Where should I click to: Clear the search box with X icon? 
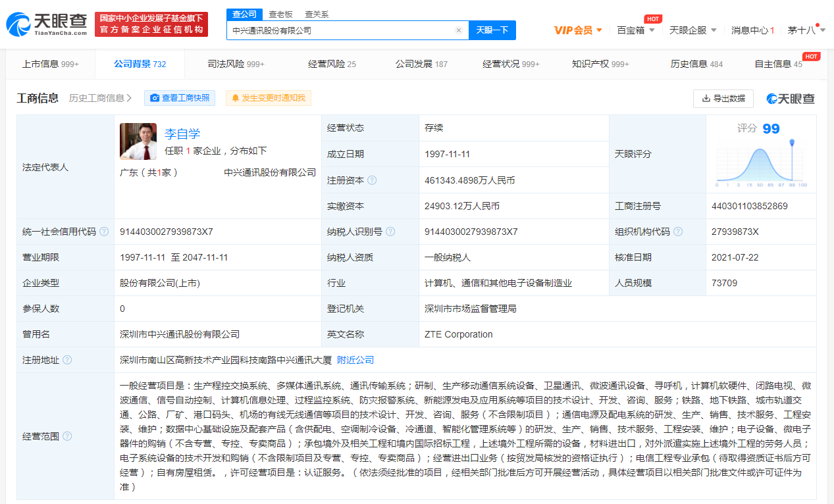pos(459,30)
